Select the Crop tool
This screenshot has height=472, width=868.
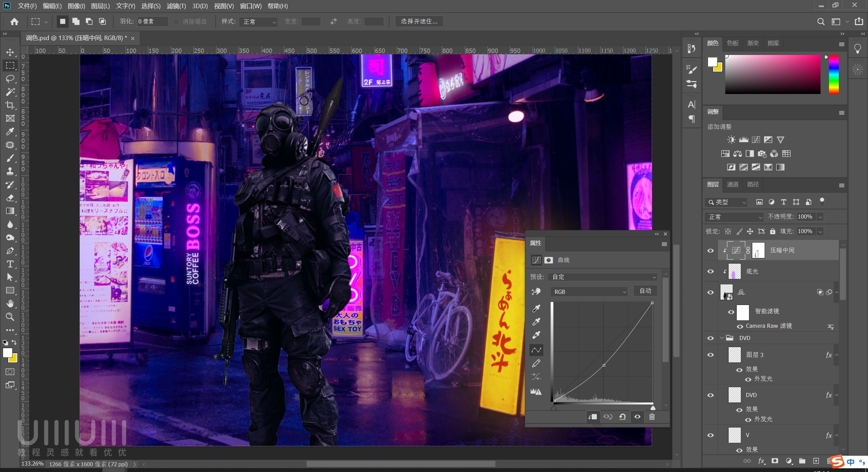(x=10, y=105)
